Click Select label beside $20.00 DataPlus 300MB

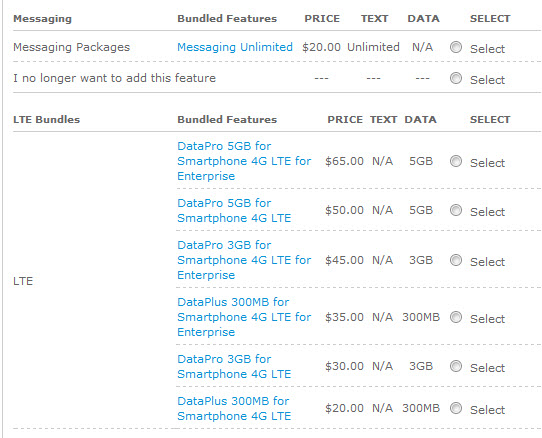487,410
